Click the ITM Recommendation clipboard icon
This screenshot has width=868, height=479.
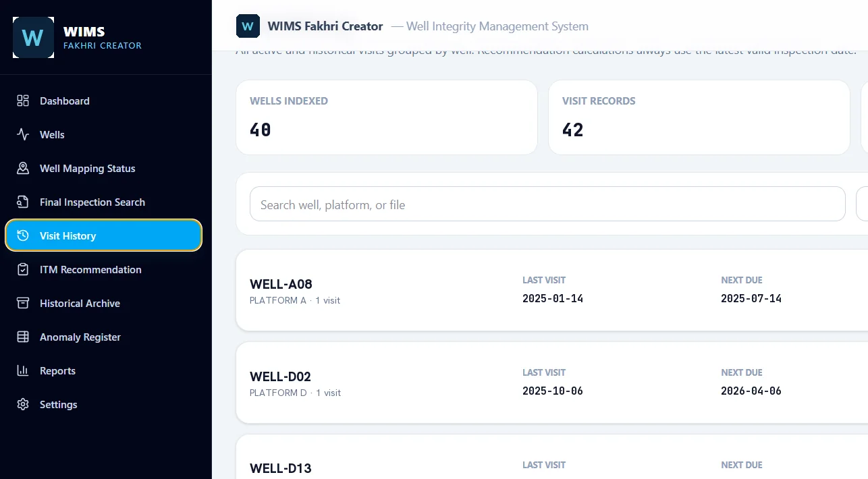[23, 269]
